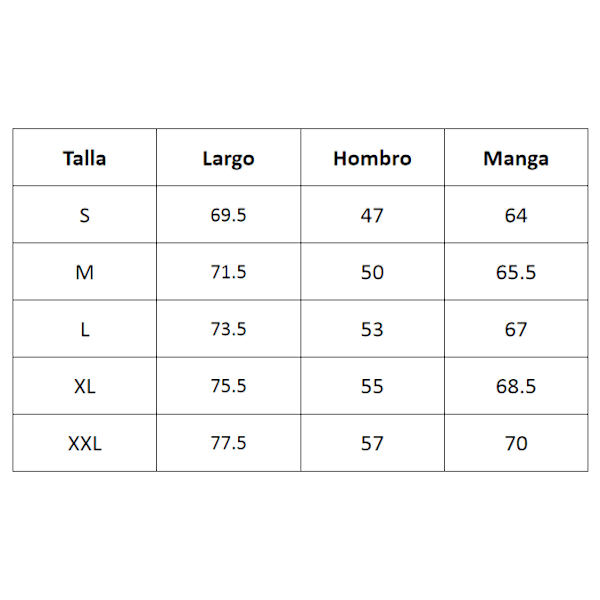The image size is (600, 600).
Task: Select the 65.5 sleeve cell
Action: point(516,272)
